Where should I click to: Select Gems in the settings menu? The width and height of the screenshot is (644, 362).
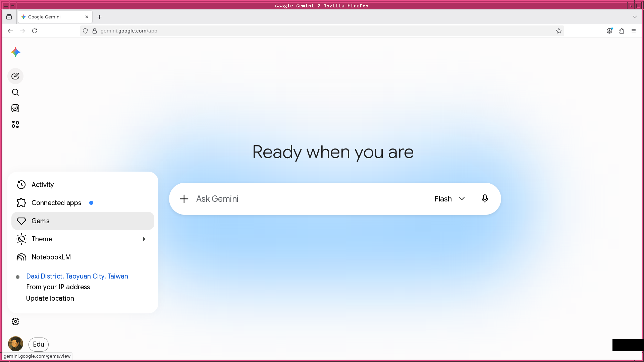pos(83,221)
